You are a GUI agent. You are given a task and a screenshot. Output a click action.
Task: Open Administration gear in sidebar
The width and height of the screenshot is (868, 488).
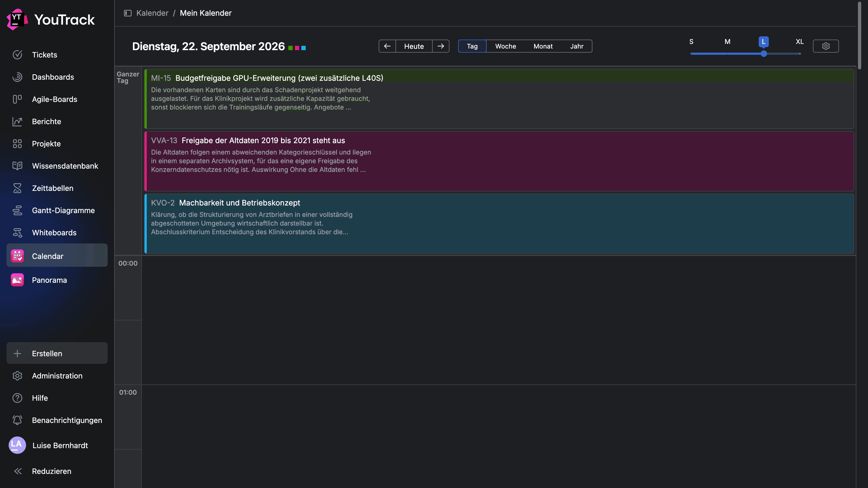pos(17,376)
